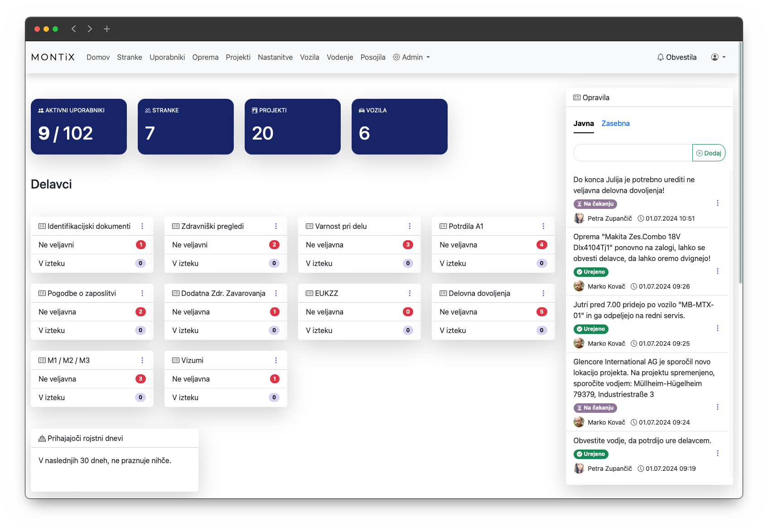Image resolution: width=768 pixels, height=532 pixels.
Task: Open options menu for Identifikacijski dokumenti card
Action: 142,226
